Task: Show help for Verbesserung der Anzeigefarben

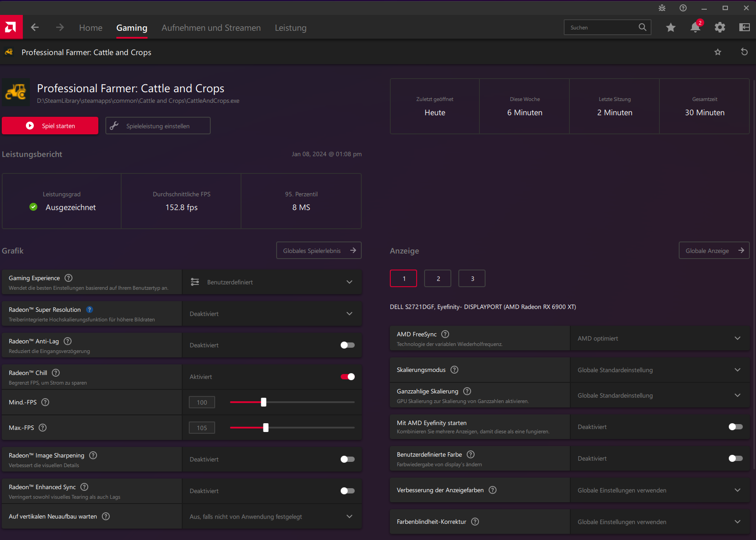Action: [x=493, y=490]
